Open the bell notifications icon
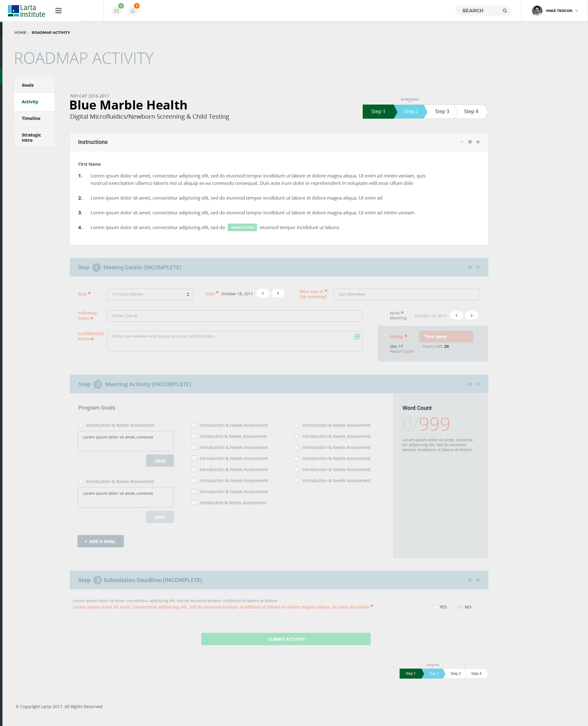The width and height of the screenshot is (588, 726). [133, 10]
